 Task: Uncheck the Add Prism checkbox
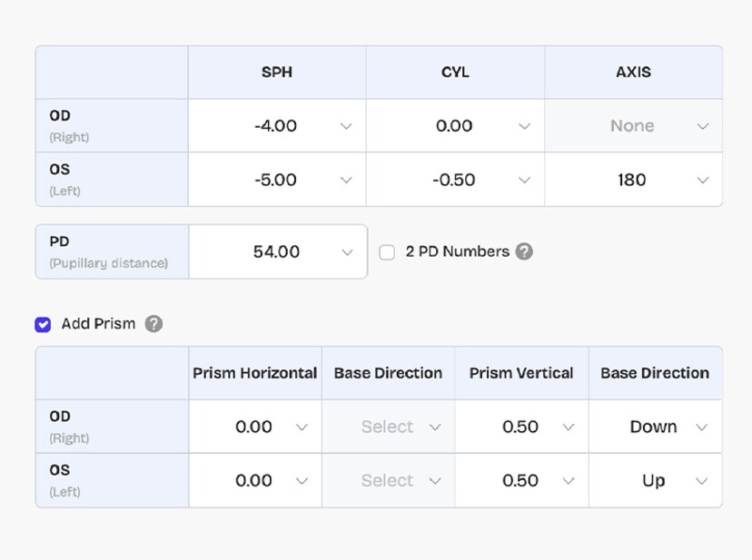(43, 324)
